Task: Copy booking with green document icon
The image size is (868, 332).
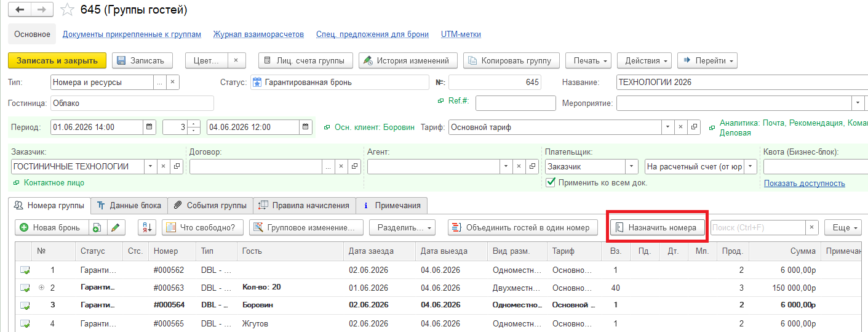Action: click(x=97, y=227)
